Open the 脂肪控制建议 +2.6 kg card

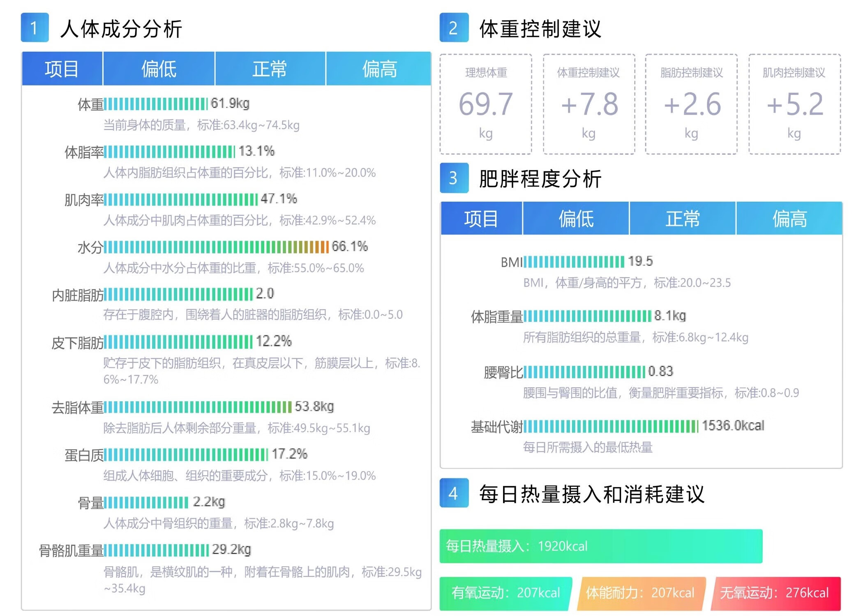click(x=692, y=104)
